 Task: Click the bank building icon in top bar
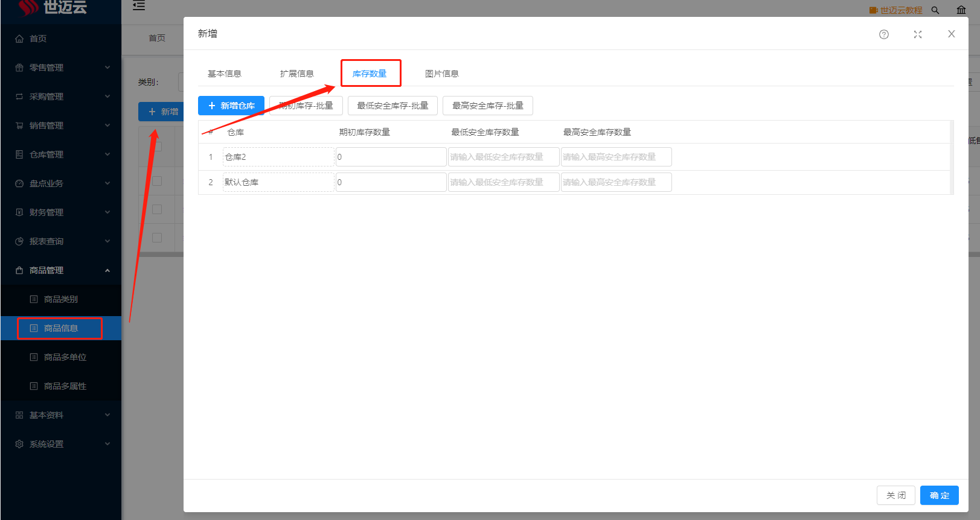pos(961,10)
